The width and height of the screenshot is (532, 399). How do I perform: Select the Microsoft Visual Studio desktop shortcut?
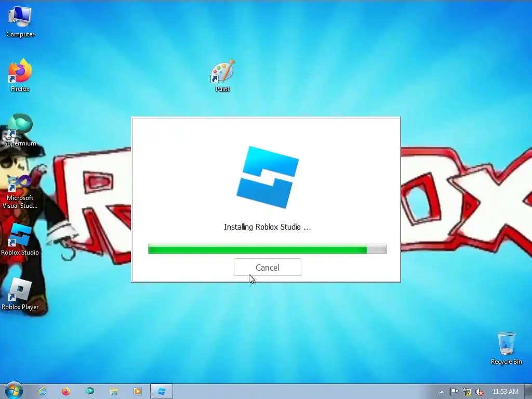20,192
